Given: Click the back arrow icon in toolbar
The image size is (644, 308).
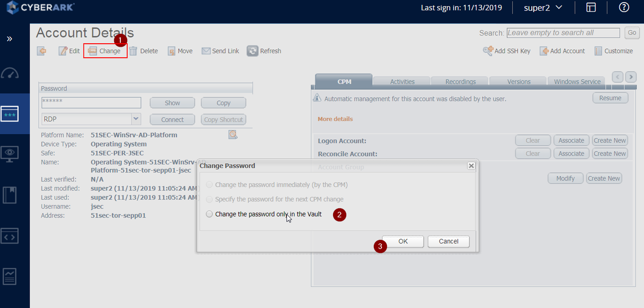Looking at the screenshot, I should [x=42, y=51].
